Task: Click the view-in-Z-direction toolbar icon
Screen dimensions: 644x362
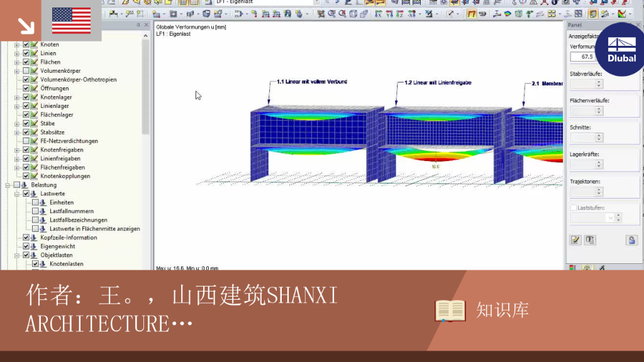Action: (399, 14)
